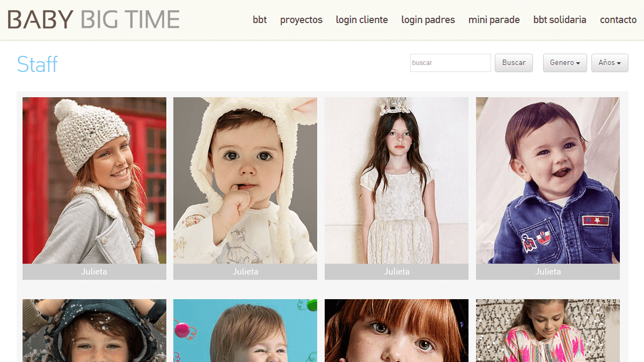Go to the contacto page
Image resolution: width=644 pixels, height=362 pixels.
click(x=618, y=20)
